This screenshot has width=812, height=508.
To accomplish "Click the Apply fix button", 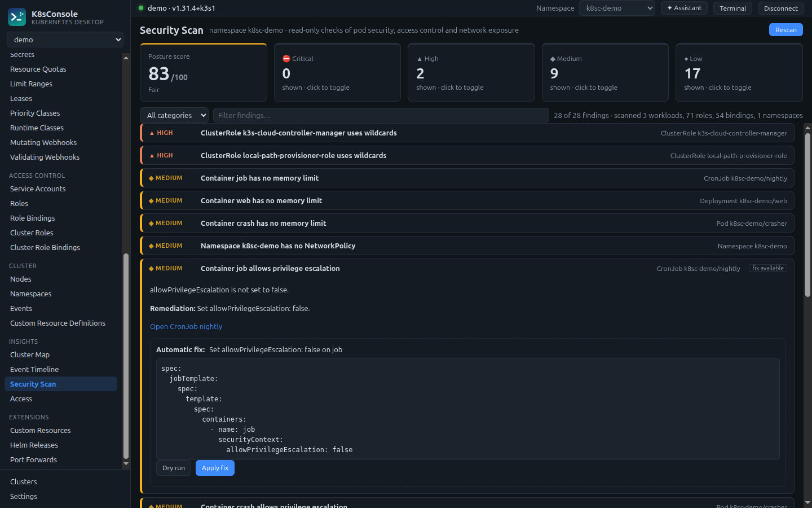I will click(215, 468).
